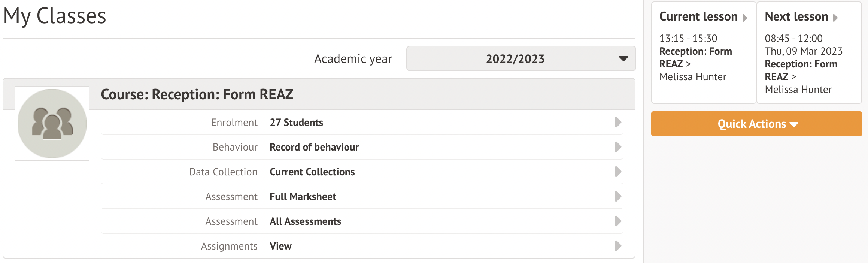This screenshot has width=868, height=263.
Task: Open the Current lesson heading
Action: pyautogui.click(x=698, y=16)
